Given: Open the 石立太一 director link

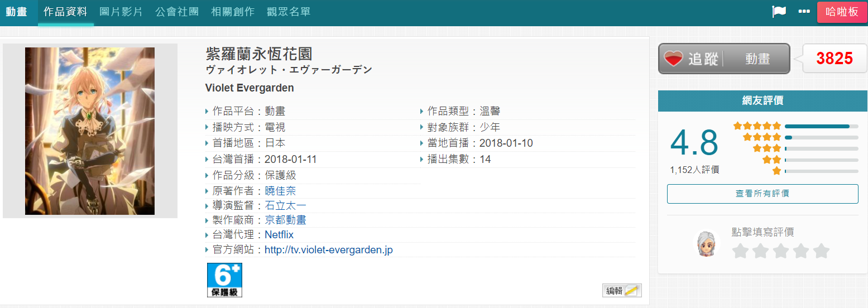Looking at the screenshot, I should (285, 206).
